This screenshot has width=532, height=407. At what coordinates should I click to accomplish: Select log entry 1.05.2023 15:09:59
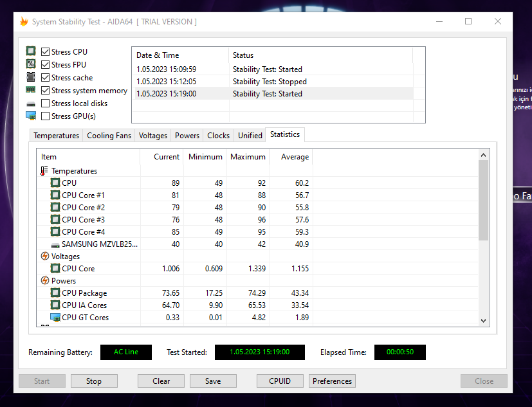(274, 69)
